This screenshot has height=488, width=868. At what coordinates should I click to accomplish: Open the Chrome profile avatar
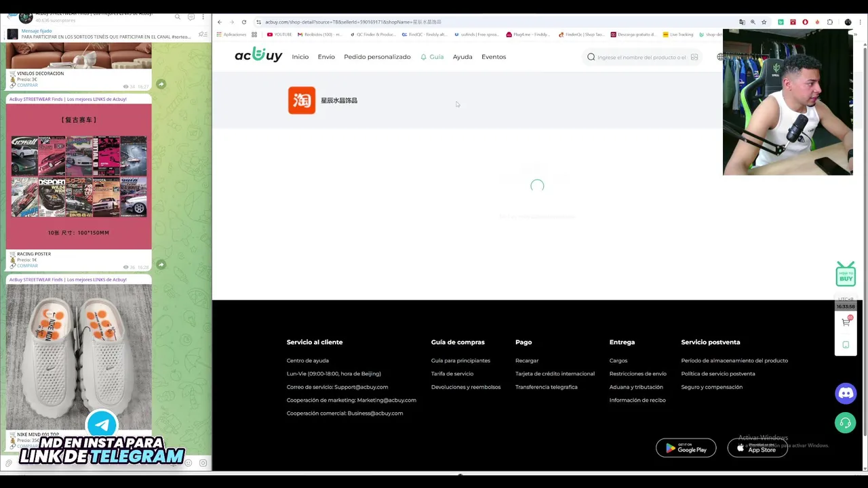click(848, 22)
